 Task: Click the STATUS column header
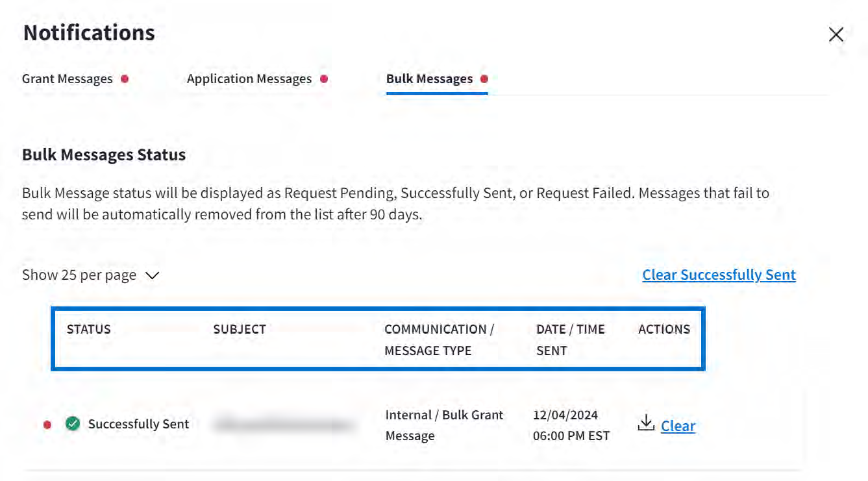(x=89, y=329)
